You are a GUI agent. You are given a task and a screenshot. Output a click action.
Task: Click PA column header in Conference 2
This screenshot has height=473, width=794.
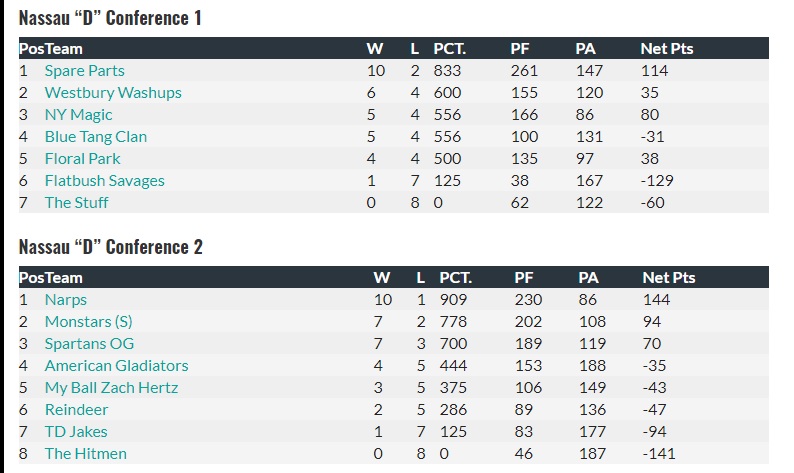(x=588, y=278)
